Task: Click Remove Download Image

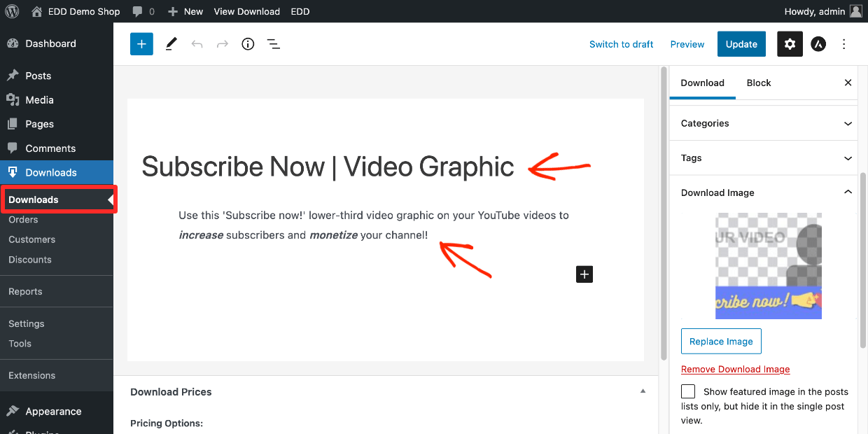Action: pos(735,369)
